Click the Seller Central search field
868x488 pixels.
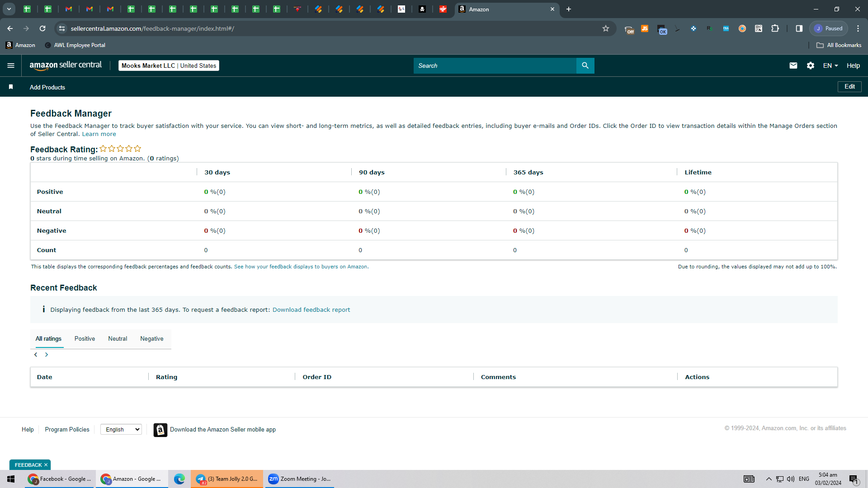pyautogui.click(x=495, y=66)
